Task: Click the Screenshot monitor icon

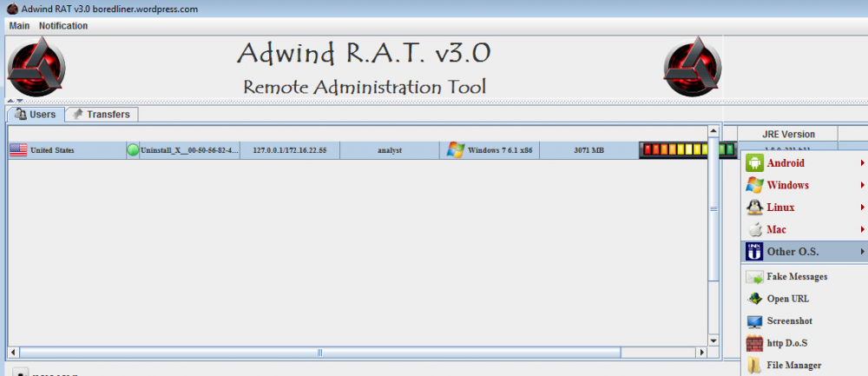Action: point(754,321)
